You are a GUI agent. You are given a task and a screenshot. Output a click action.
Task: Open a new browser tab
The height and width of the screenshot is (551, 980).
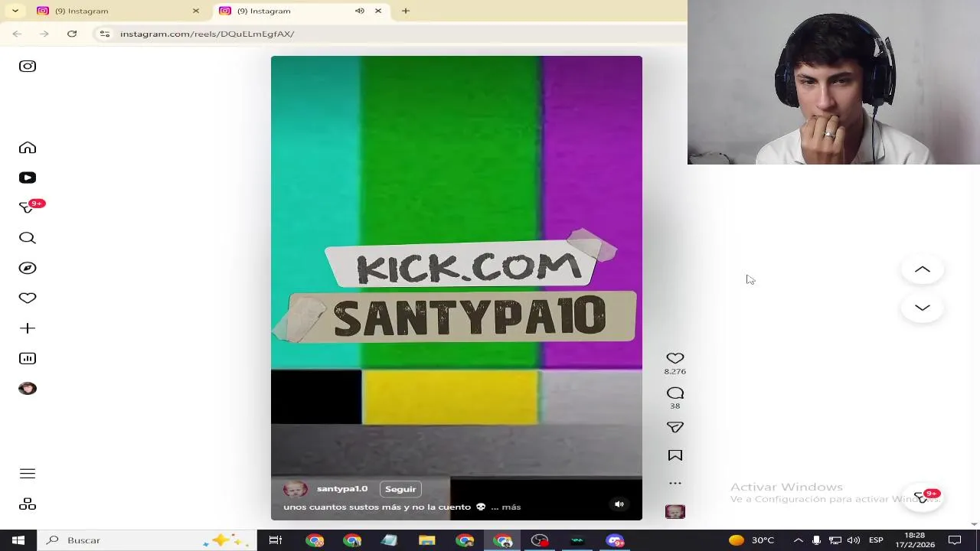point(406,11)
